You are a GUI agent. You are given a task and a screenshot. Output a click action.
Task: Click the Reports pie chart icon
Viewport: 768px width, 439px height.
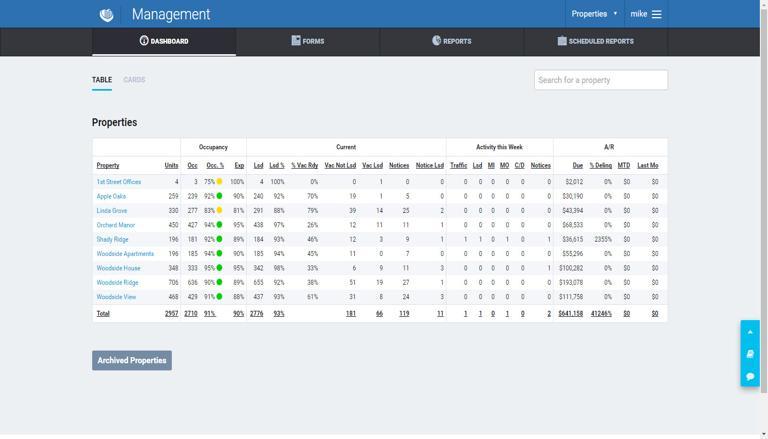point(436,41)
